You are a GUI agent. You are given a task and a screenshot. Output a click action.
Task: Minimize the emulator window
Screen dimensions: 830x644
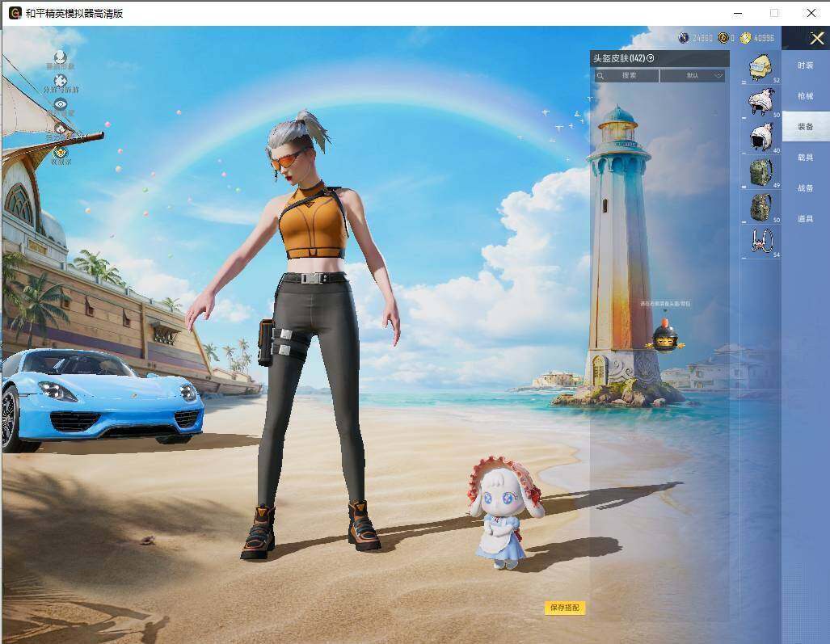(x=738, y=13)
